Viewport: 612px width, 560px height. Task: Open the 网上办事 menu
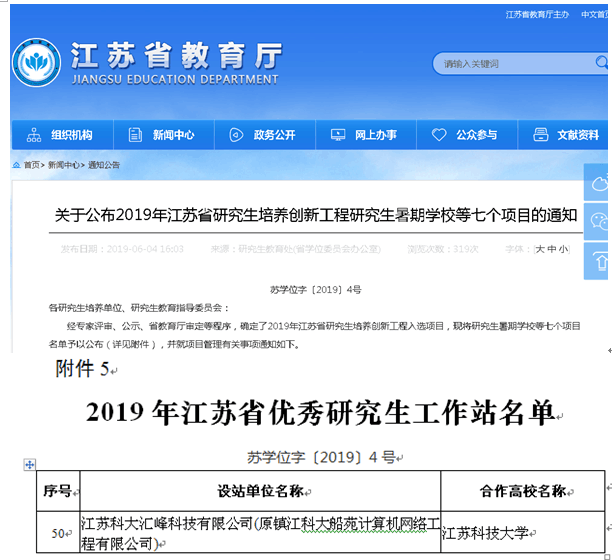(x=366, y=135)
